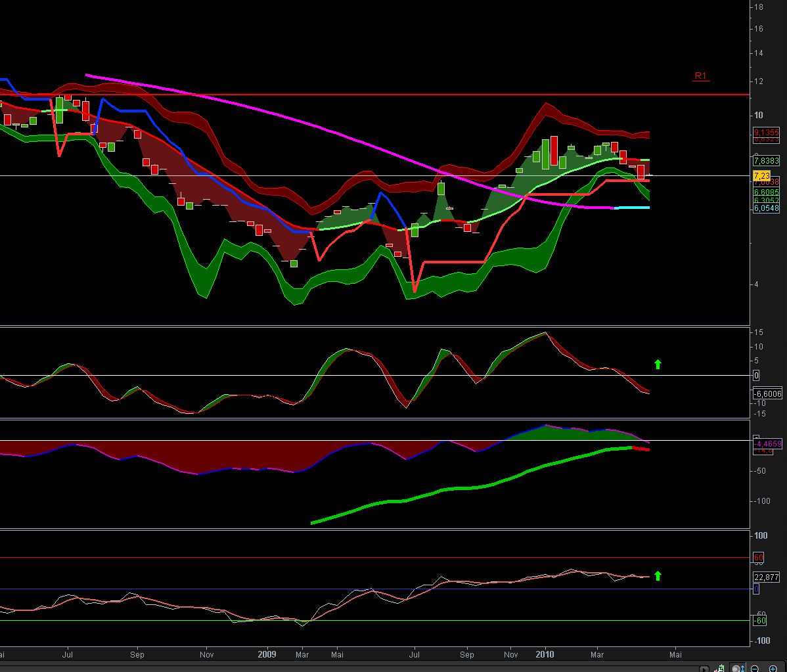Click the 2009 year label on time axis
The width and height of the screenshot is (787, 672).
tap(267, 654)
